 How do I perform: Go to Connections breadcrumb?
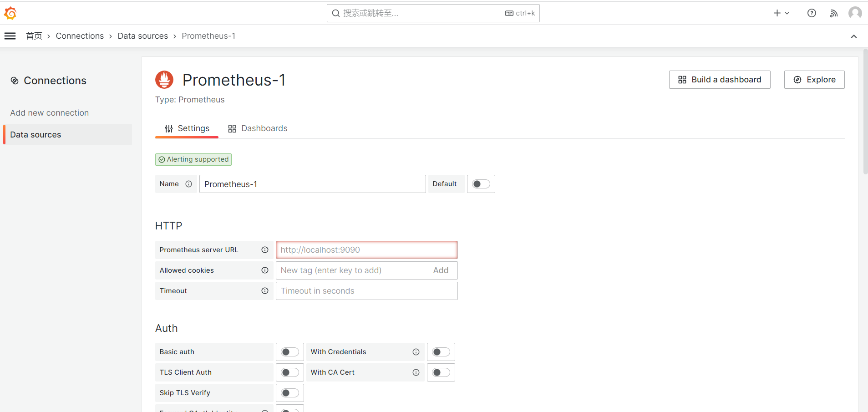(80, 36)
